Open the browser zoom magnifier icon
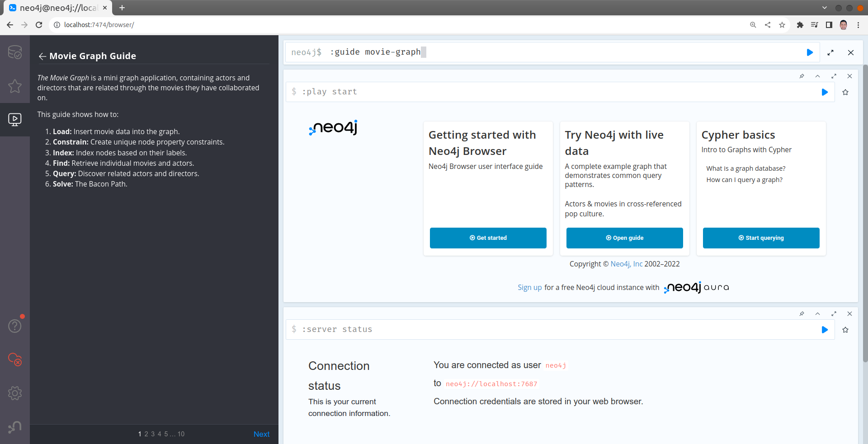 [753, 25]
